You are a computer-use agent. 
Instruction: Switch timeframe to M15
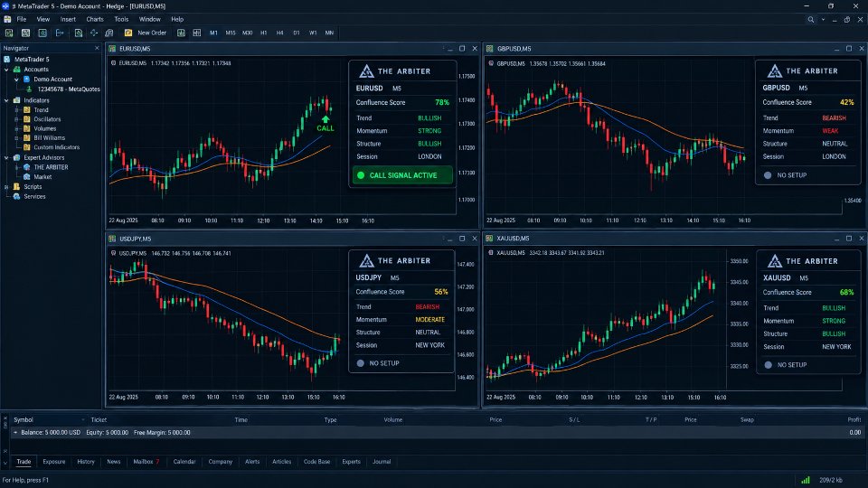[x=231, y=33]
